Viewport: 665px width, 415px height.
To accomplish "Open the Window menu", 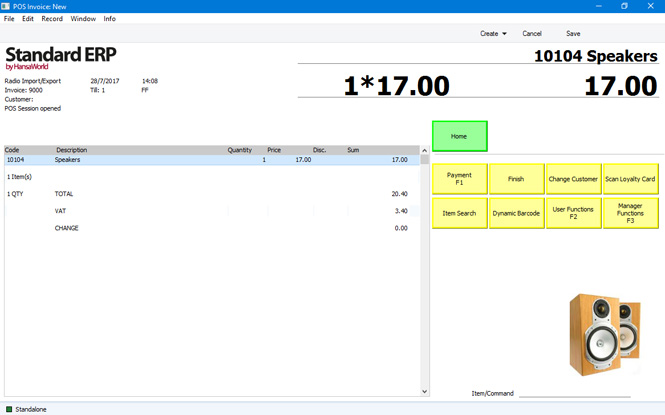I will click(x=83, y=19).
